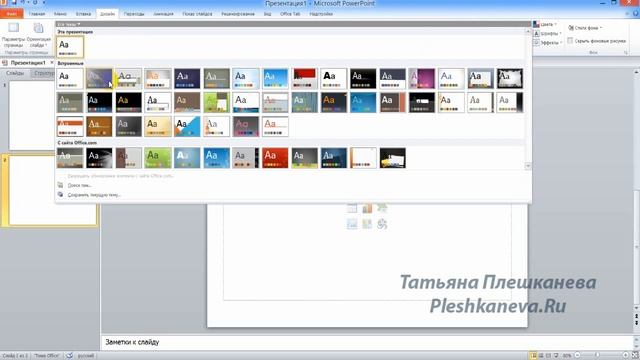This screenshot has width=640, height=360.
Task: Open the Стили фона dropdown
Action: (x=585, y=28)
